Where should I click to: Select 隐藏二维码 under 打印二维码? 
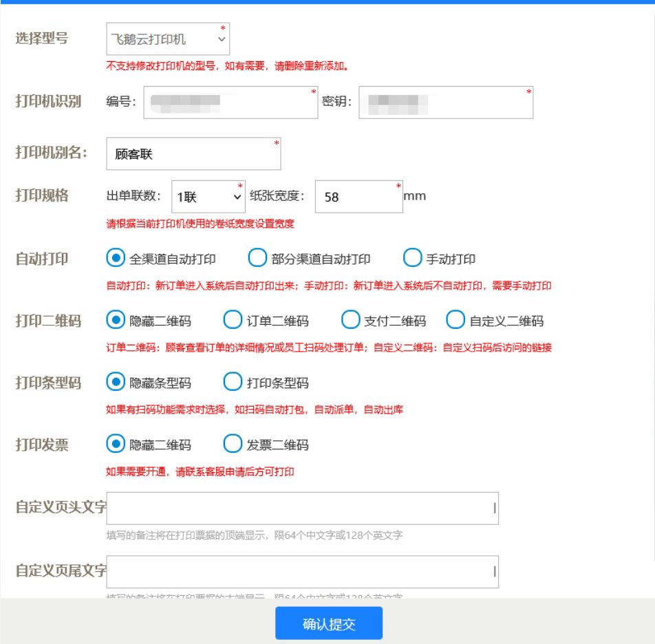click(116, 321)
